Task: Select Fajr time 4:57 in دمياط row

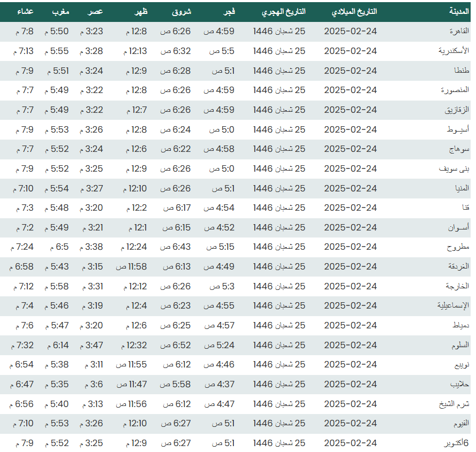Action: click(x=220, y=325)
